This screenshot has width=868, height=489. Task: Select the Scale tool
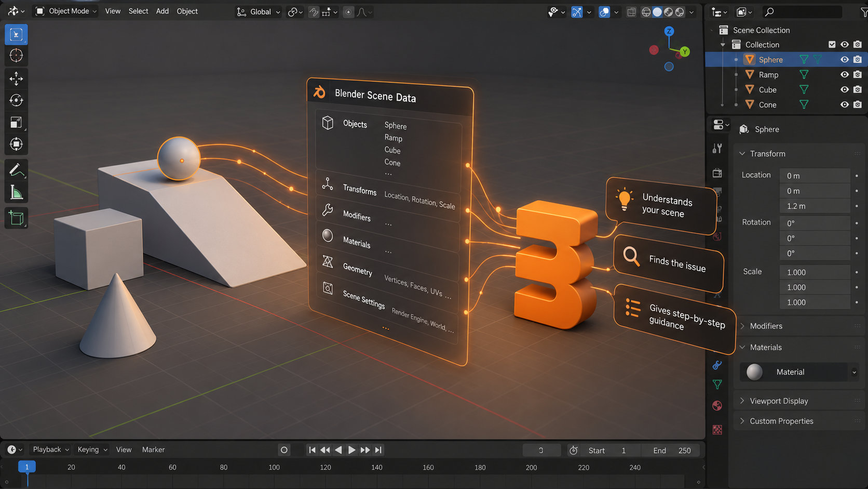[16, 122]
